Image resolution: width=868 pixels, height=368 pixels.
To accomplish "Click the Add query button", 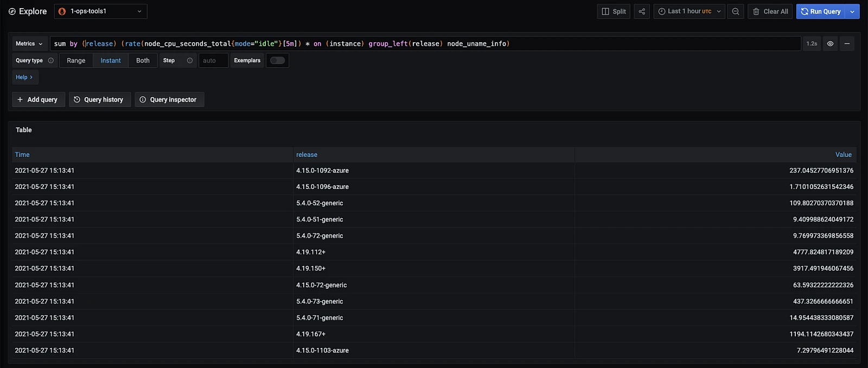I will coord(37,99).
